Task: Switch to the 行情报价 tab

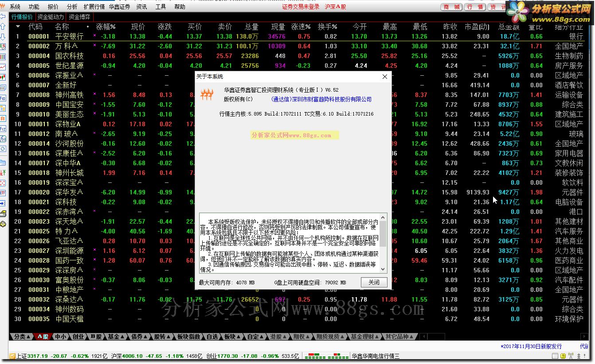Action: click(x=22, y=17)
